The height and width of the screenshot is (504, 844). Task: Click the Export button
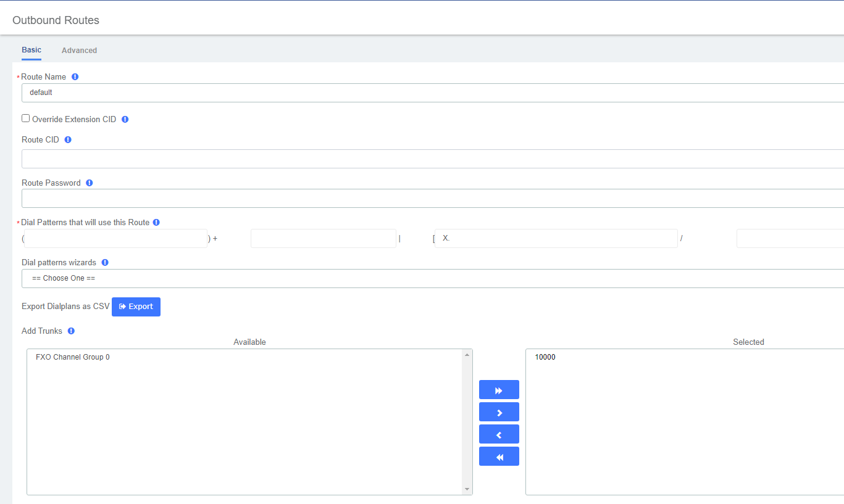point(136,307)
